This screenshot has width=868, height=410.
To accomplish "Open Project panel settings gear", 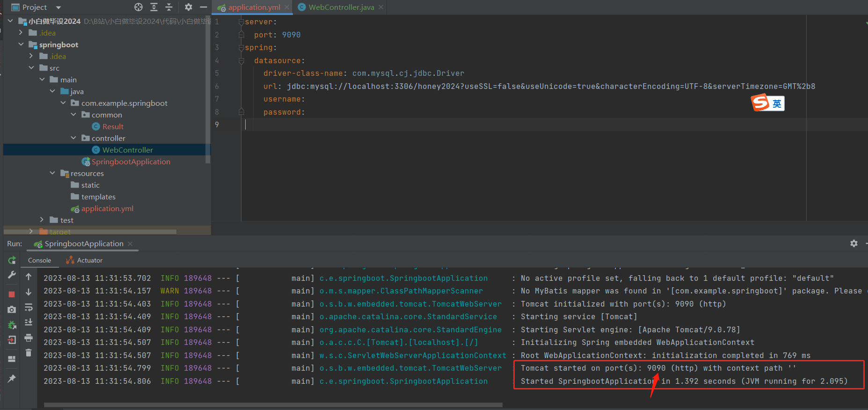I will coord(189,7).
